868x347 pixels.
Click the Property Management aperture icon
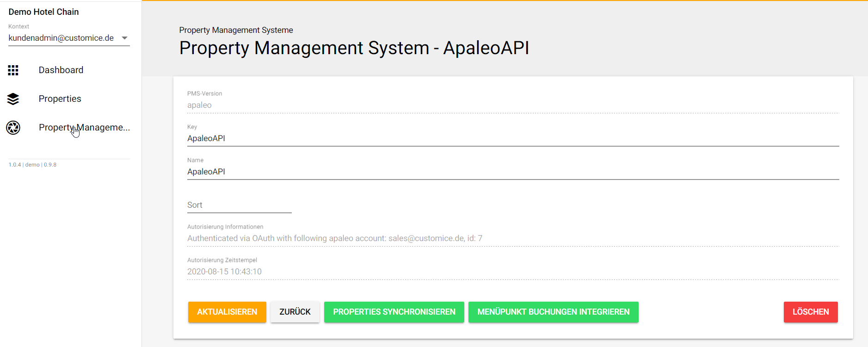pyautogui.click(x=13, y=128)
